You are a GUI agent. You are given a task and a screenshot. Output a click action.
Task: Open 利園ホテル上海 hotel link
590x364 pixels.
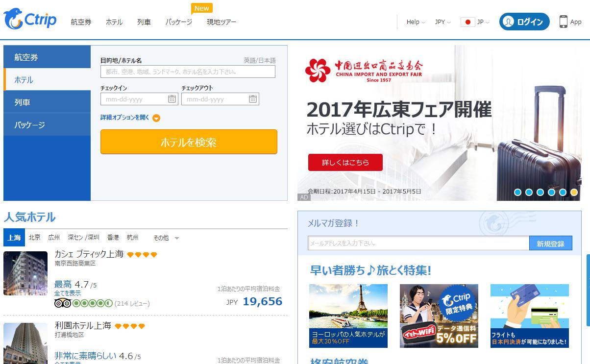click(x=83, y=325)
